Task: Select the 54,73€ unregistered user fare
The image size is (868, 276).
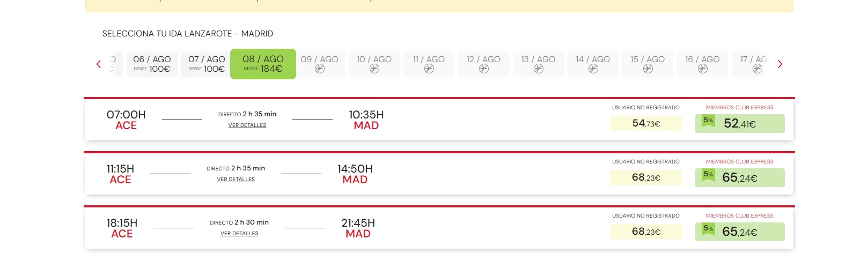Action: 646,124
